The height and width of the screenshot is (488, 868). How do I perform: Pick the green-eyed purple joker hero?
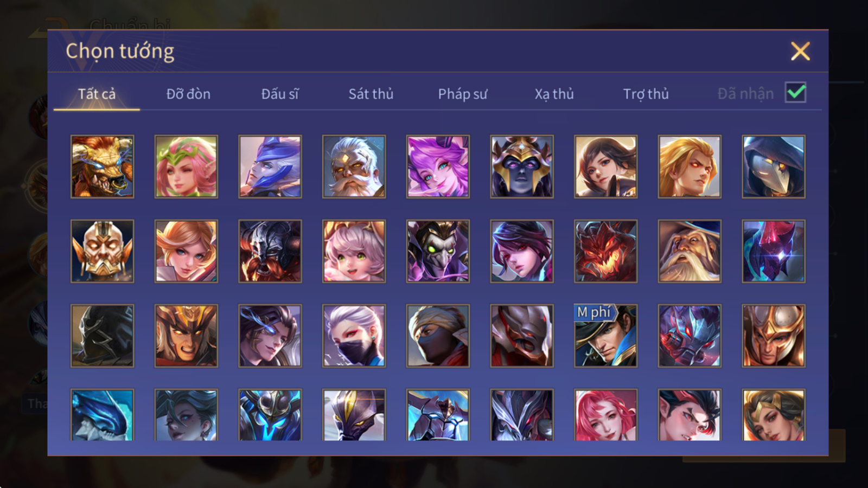coord(438,251)
